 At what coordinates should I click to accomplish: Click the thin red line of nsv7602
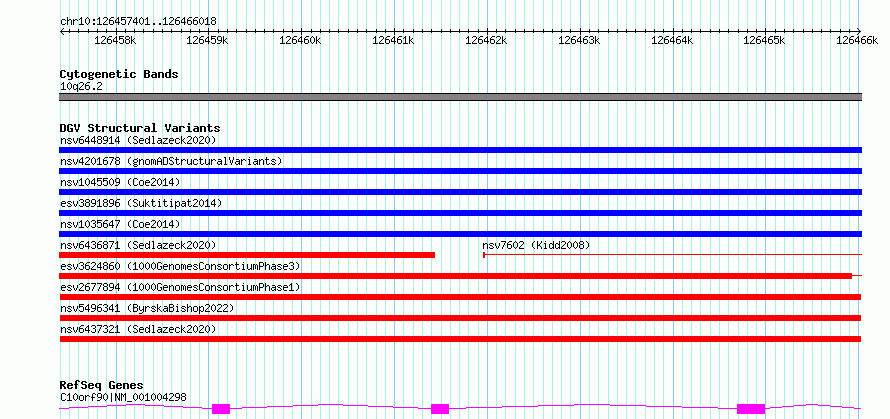coord(673,255)
